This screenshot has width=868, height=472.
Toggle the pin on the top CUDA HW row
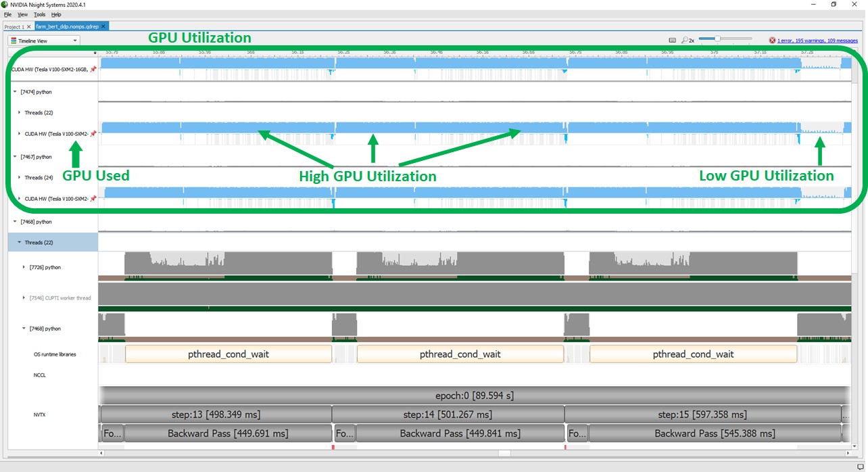(x=93, y=69)
